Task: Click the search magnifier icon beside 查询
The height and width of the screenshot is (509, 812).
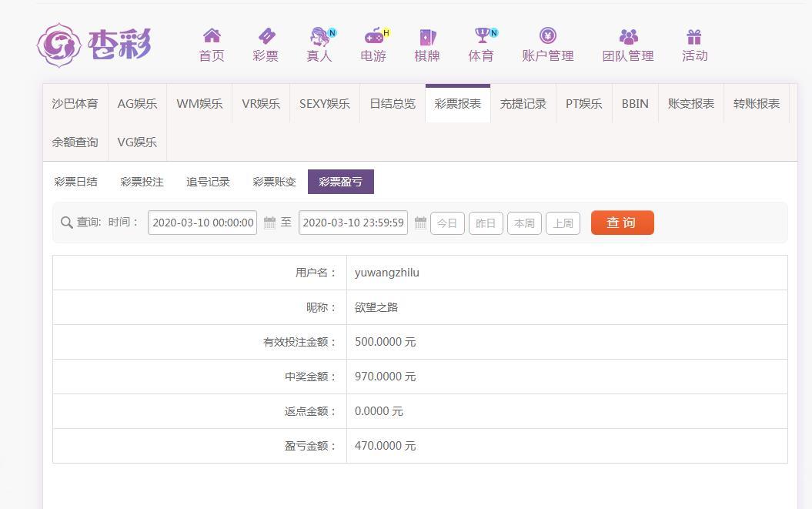Action: point(66,223)
